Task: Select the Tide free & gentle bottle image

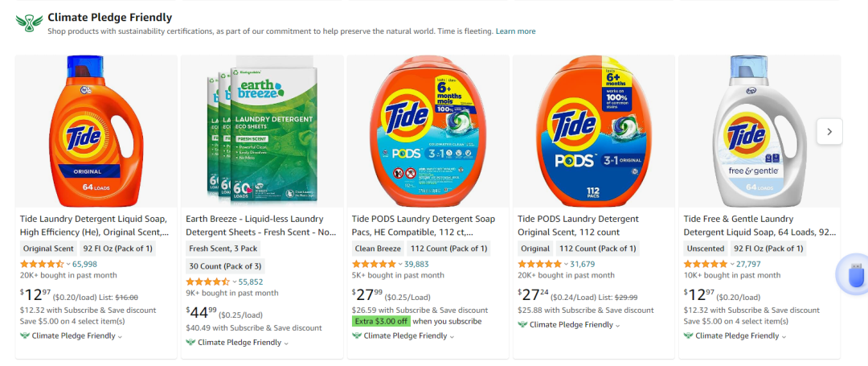Action: click(759, 131)
